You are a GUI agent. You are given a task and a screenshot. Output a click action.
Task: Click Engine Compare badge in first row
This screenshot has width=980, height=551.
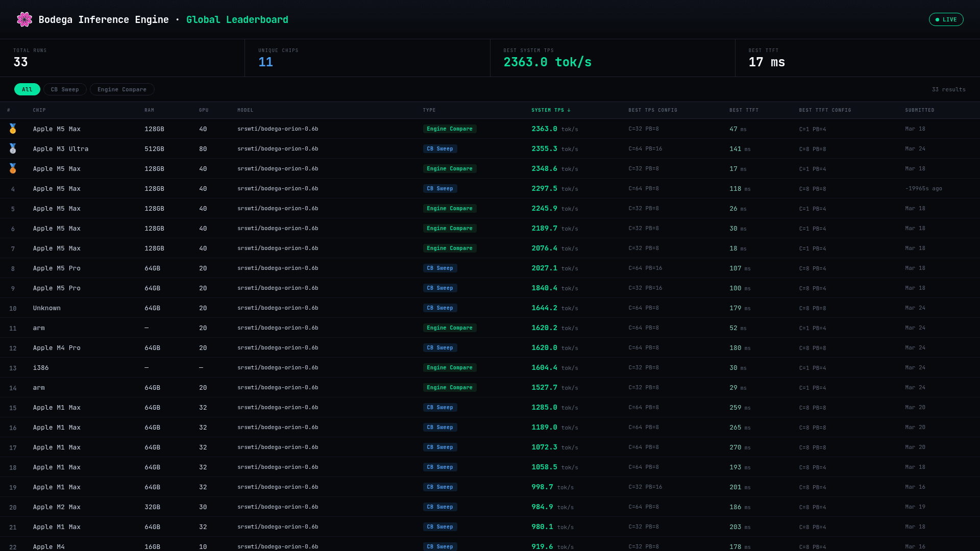coord(449,129)
